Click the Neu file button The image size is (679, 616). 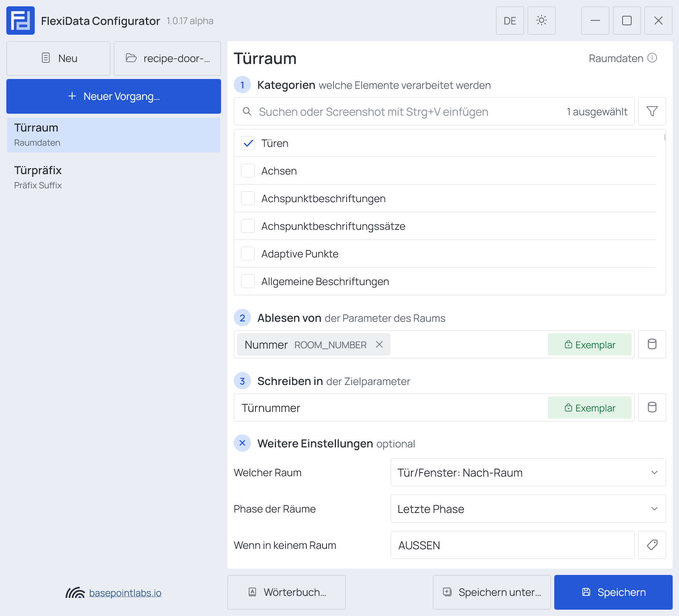58,58
